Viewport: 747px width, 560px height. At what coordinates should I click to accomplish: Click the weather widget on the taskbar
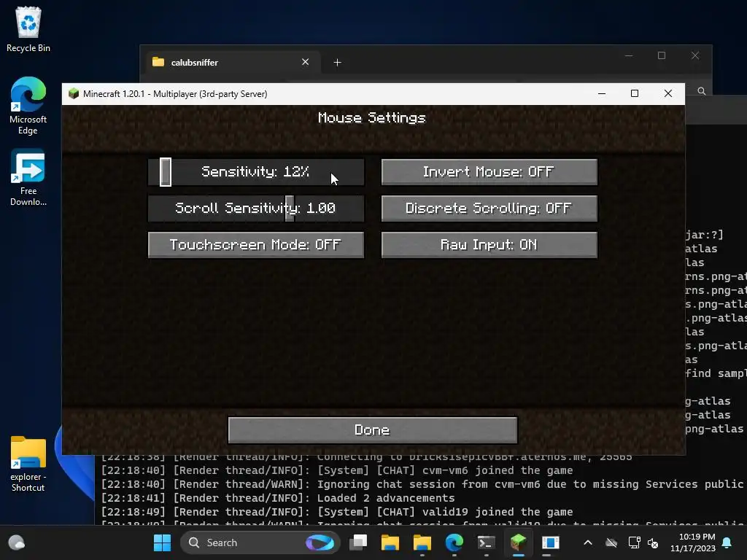[17, 542]
